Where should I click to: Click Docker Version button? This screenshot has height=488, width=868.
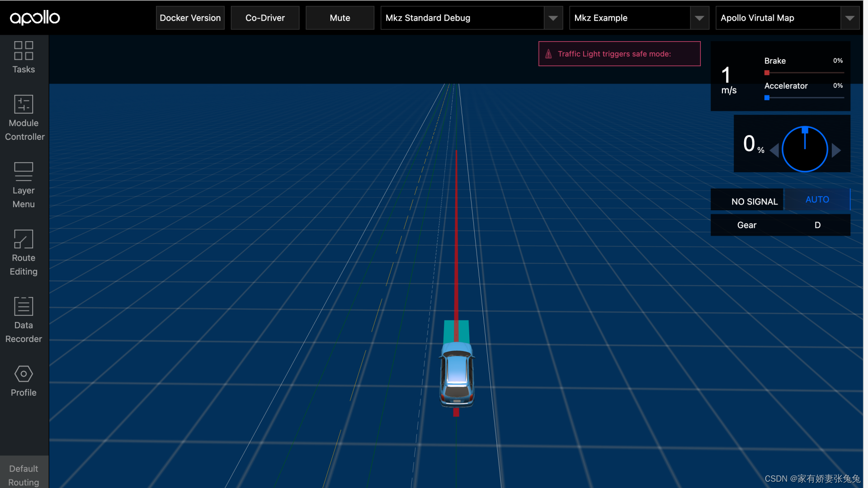[190, 18]
